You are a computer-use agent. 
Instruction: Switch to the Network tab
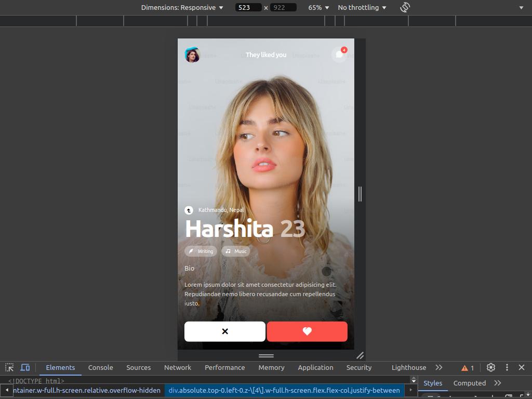pos(178,367)
